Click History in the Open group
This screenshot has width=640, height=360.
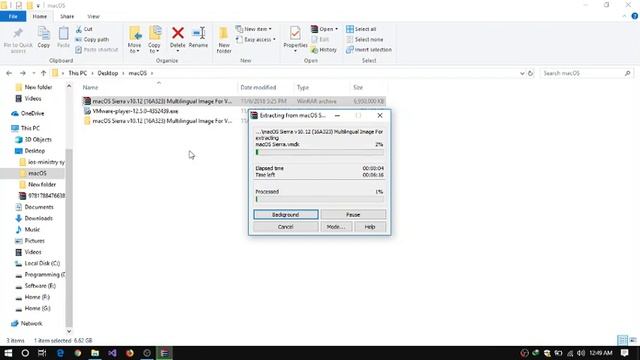tap(324, 50)
